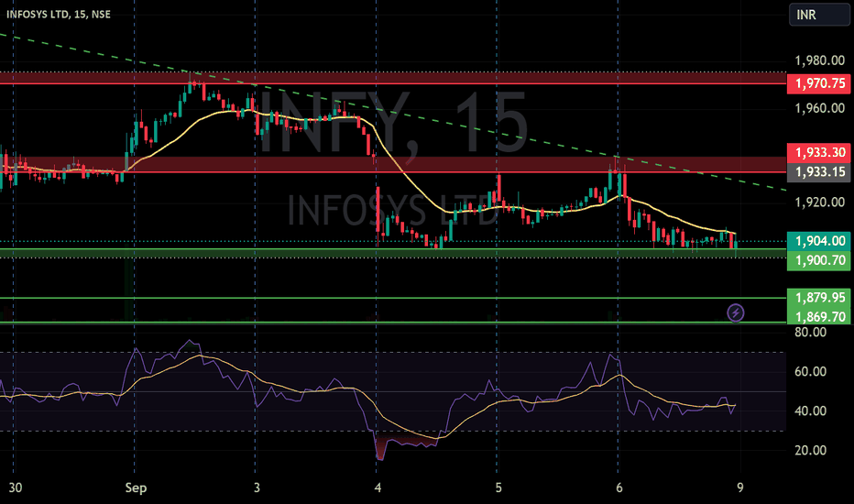Click the INFOSYS LTD, 15, NSE symbol title
This screenshot has height=504, width=854.
[59, 14]
